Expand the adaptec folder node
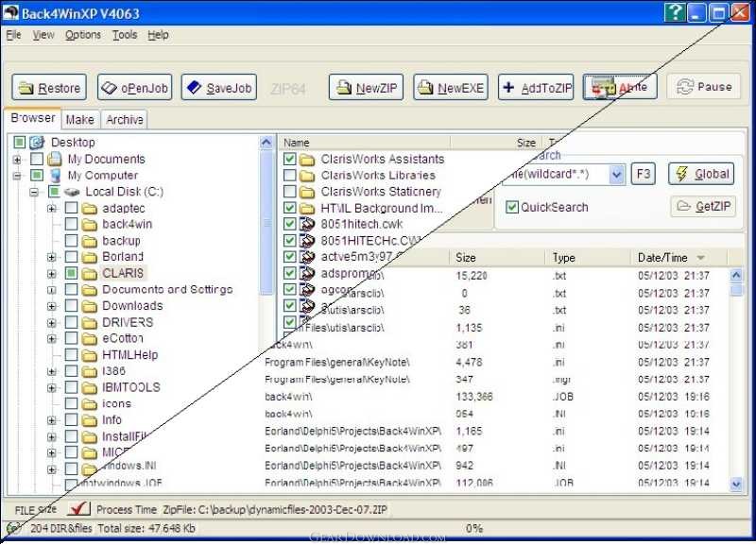This screenshot has width=756, height=545. coord(52,208)
